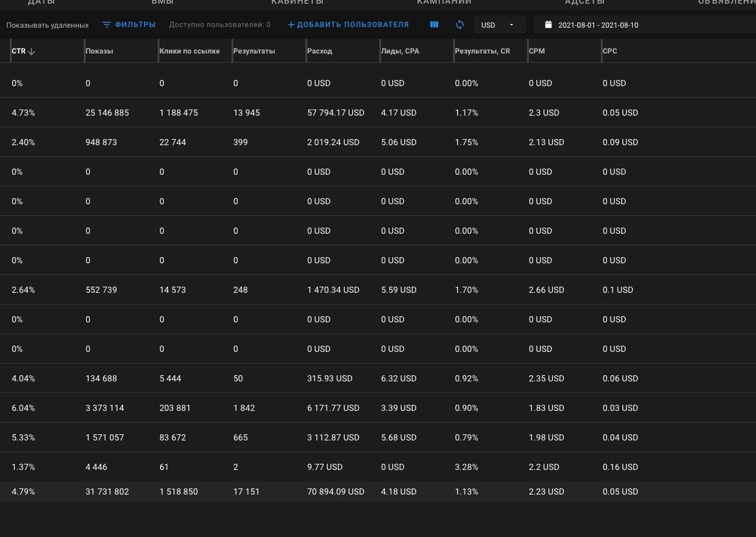Click the 0.1 USD CPC value

(617, 290)
